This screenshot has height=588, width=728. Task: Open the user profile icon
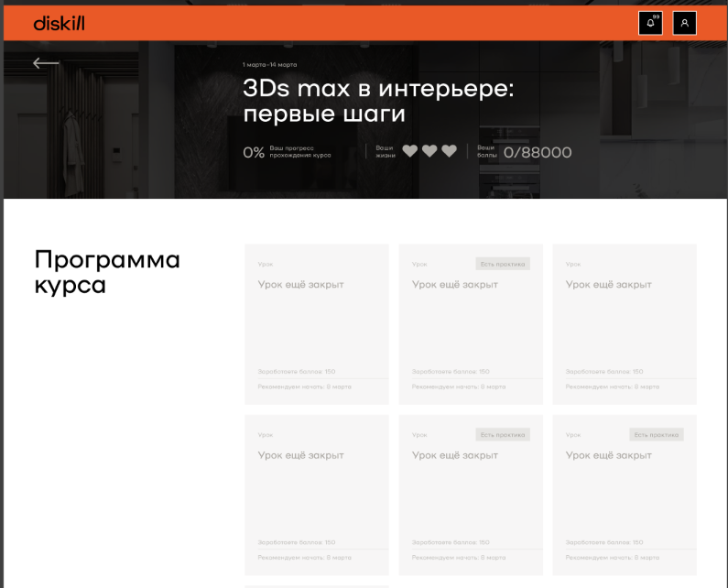[x=684, y=23]
